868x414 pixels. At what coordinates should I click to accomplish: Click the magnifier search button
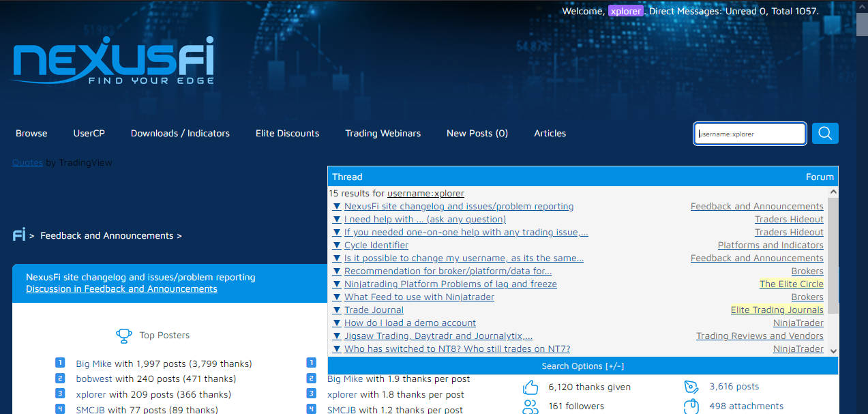[825, 134]
